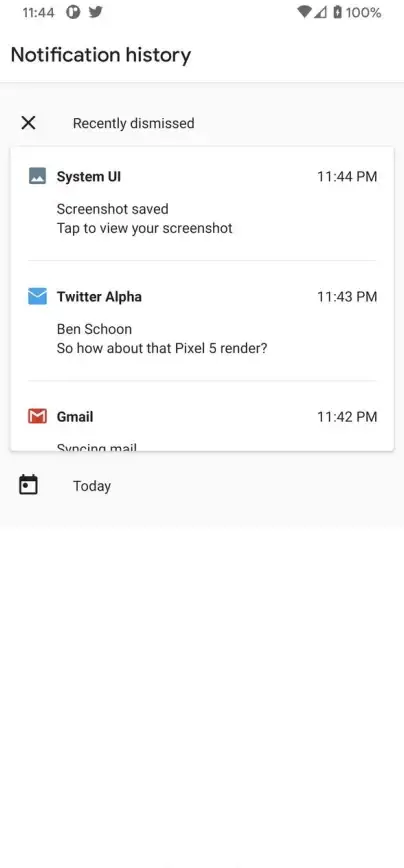Screen dimensions: 404x868
Task: Tap the Twitter Alpha envelope icon
Action: coord(37,296)
